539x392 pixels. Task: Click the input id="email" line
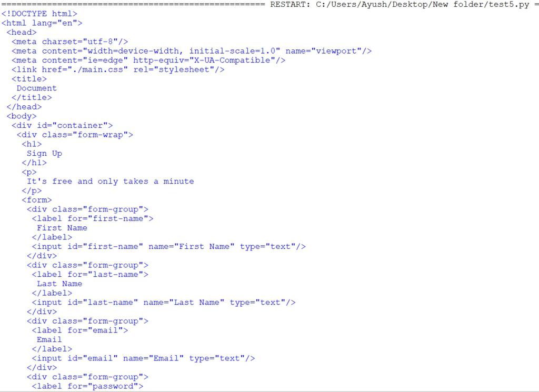coord(143,358)
